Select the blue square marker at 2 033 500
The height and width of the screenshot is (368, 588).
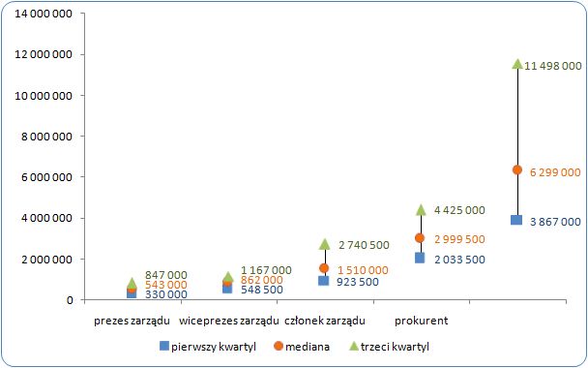pos(420,258)
